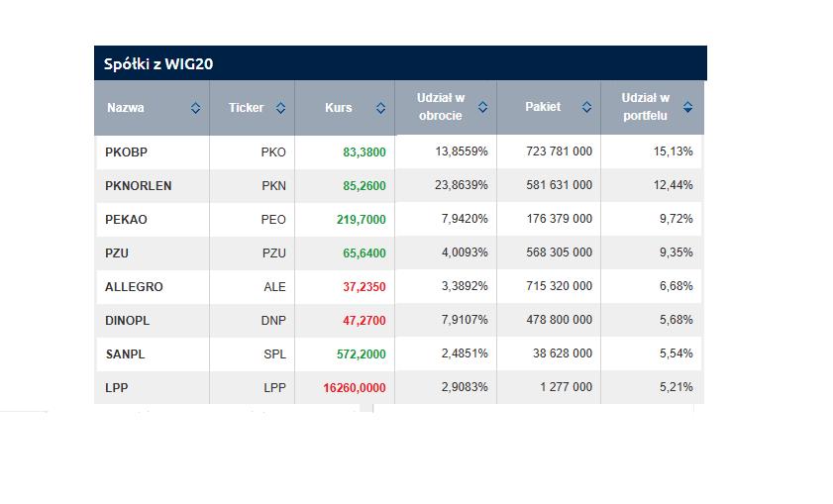Click the Ticker column header label
Image resolution: width=833 pixels, height=504 pixels.
point(246,108)
